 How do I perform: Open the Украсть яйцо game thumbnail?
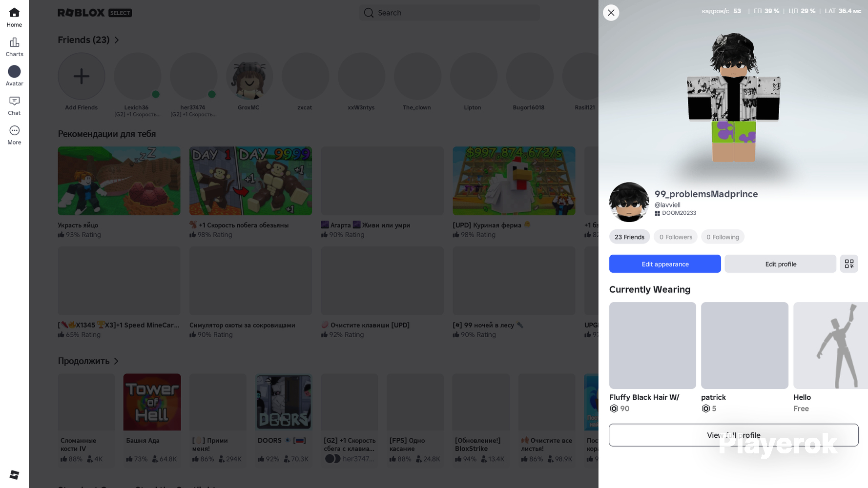(x=119, y=181)
